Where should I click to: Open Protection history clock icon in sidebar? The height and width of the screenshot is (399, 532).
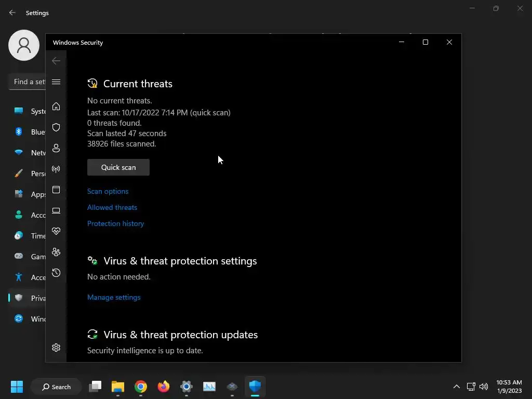[x=56, y=273]
